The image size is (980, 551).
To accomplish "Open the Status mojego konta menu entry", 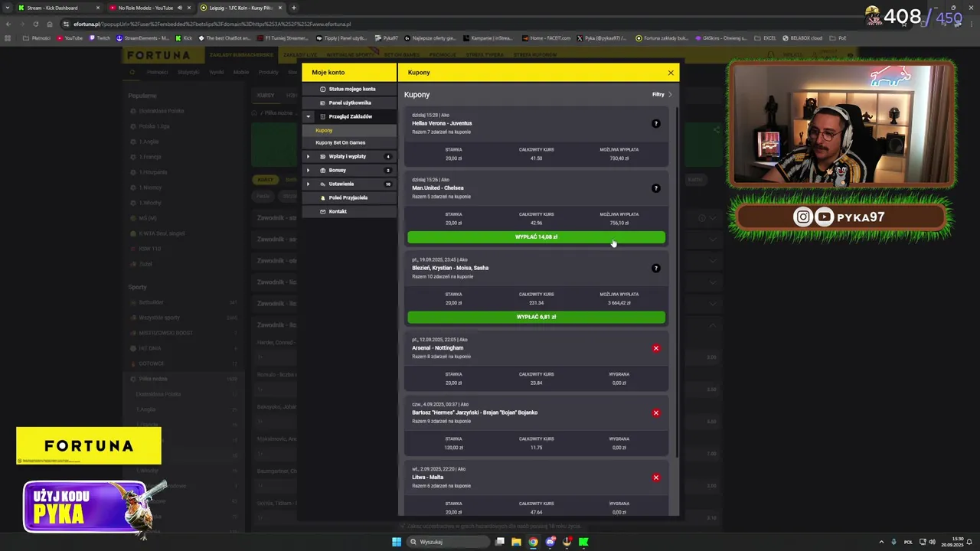I will (x=349, y=89).
